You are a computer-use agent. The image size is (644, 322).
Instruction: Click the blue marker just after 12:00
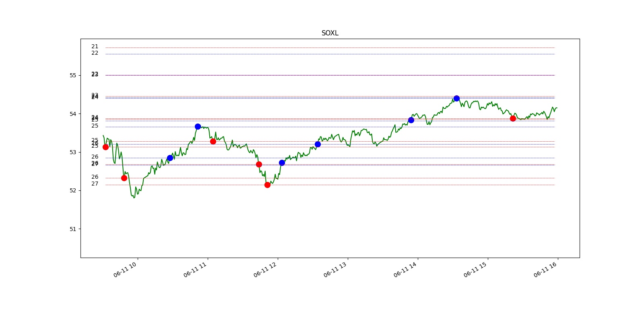pyautogui.click(x=282, y=163)
